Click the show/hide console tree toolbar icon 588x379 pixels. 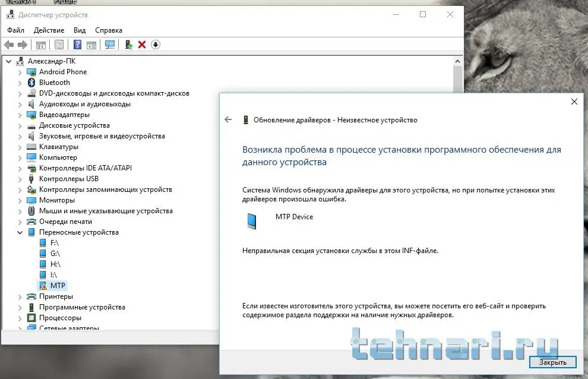click(41, 45)
